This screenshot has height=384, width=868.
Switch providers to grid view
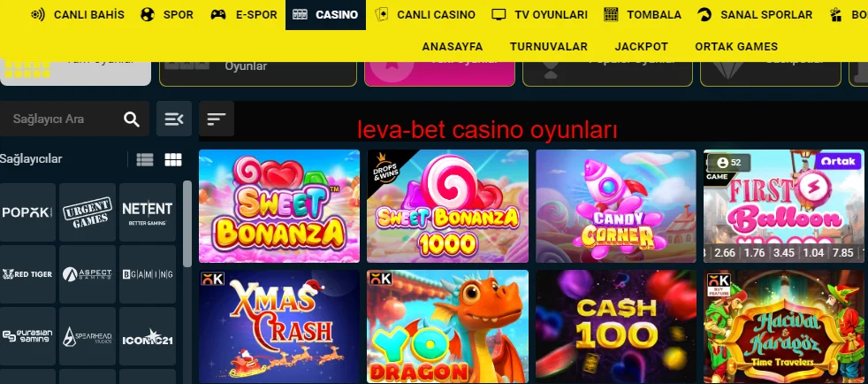point(173,159)
